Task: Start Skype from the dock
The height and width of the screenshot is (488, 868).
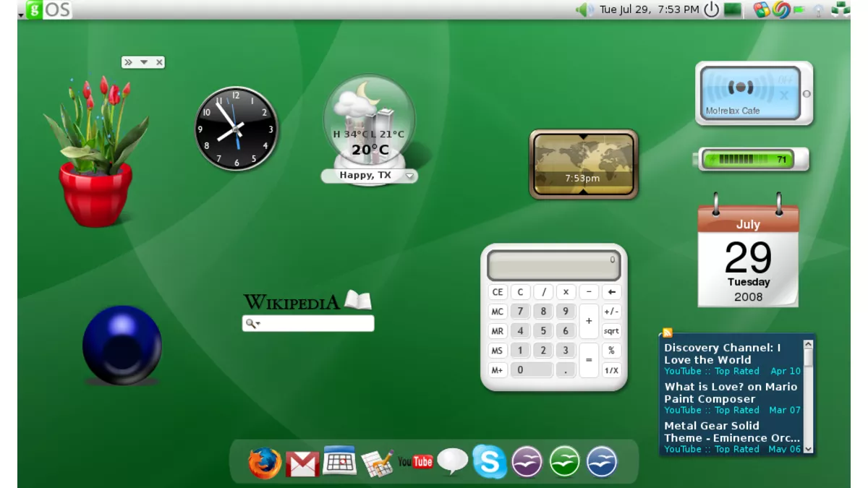Action: pos(490,461)
